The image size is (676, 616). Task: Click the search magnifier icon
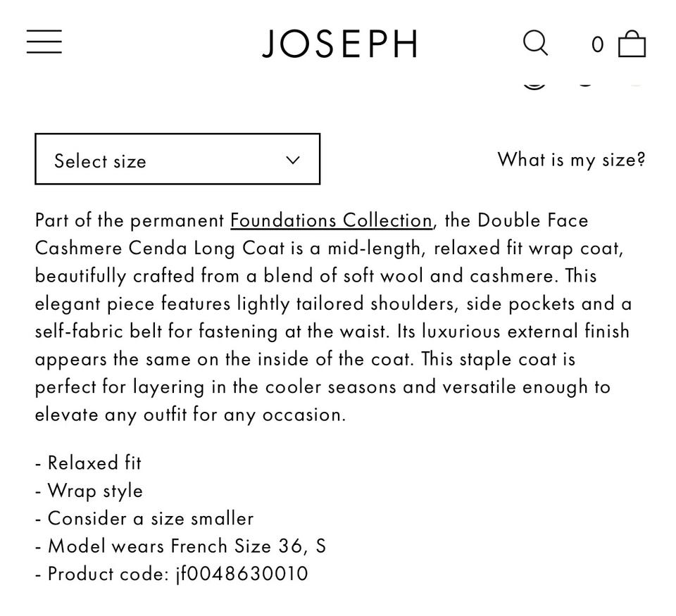pyautogui.click(x=535, y=43)
